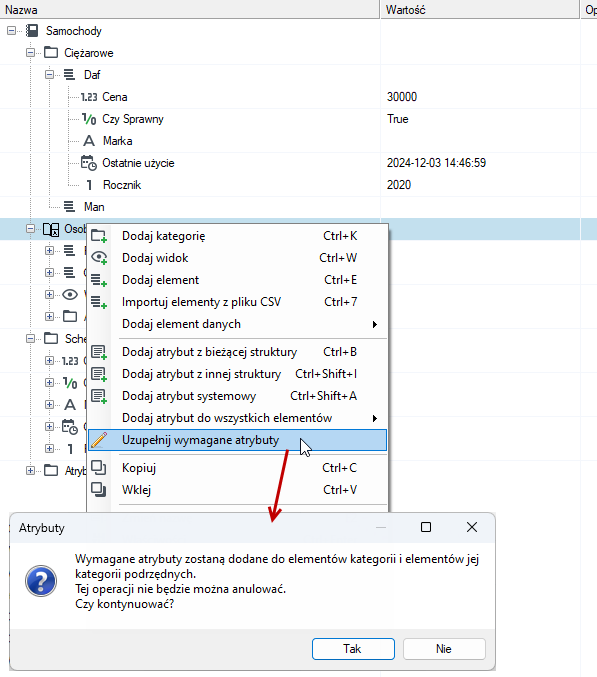Viewport: 597px width, 677px height.
Task: Click the icon beside Dodaj atrybut z bieżącej struktury
Action: [99, 352]
